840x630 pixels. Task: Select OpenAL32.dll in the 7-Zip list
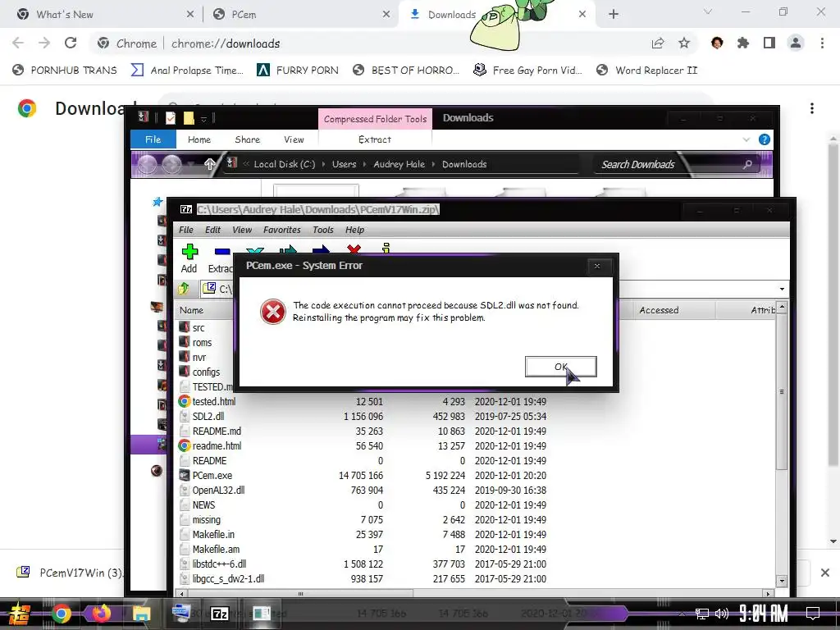[x=218, y=491]
